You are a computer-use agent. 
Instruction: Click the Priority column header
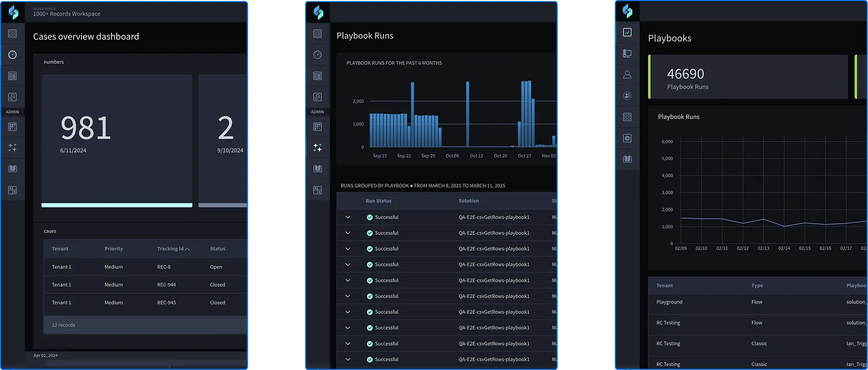coord(114,249)
